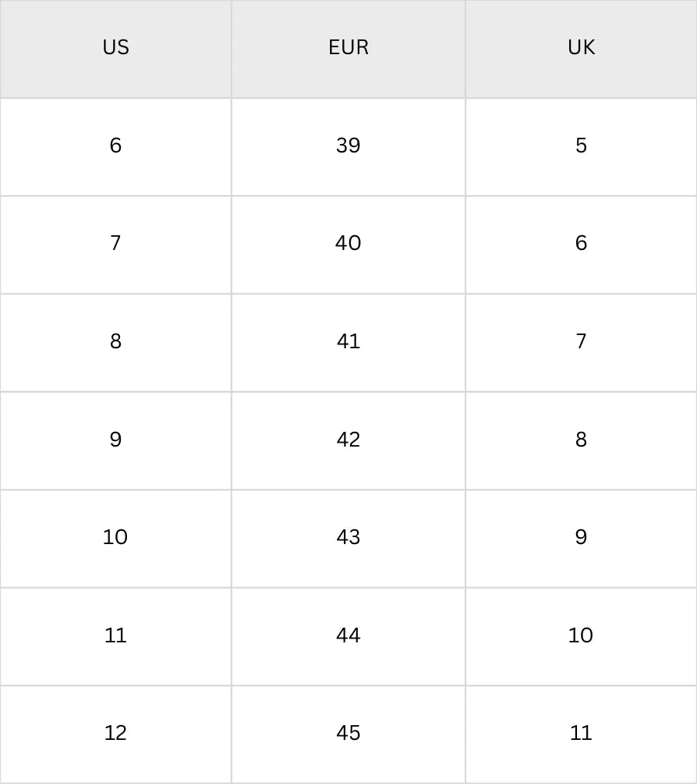The image size is (697, 784).
Task: Select EUR size 39 cell
Action: click(x=348, y=146)
